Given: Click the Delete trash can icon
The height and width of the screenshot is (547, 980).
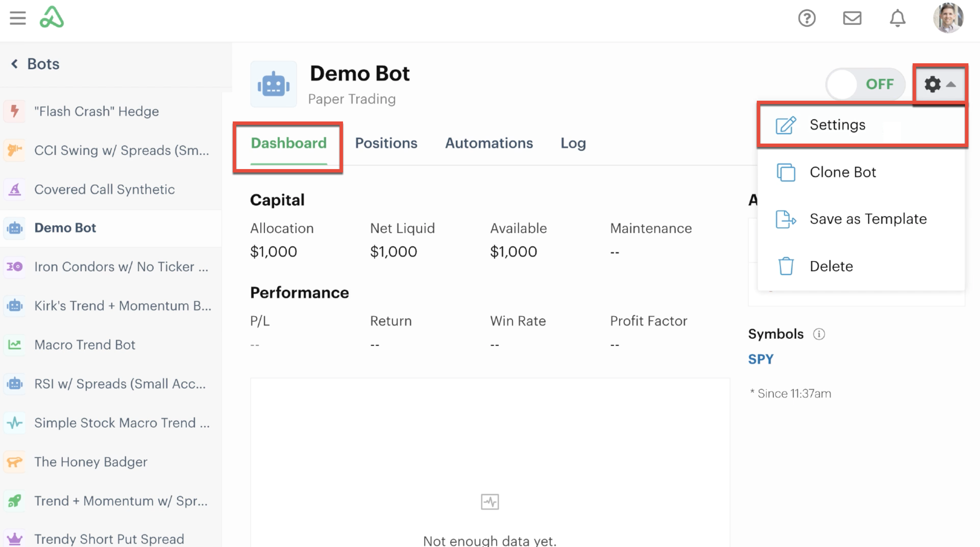Looking at the screenshot, I should tap(786, 266).
